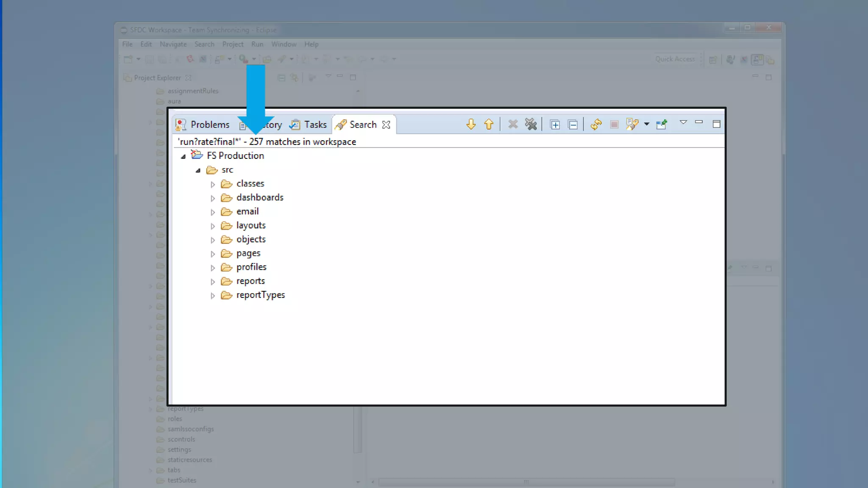
Task: Click Show Previous Searches history icon
Action: point(632,124)
